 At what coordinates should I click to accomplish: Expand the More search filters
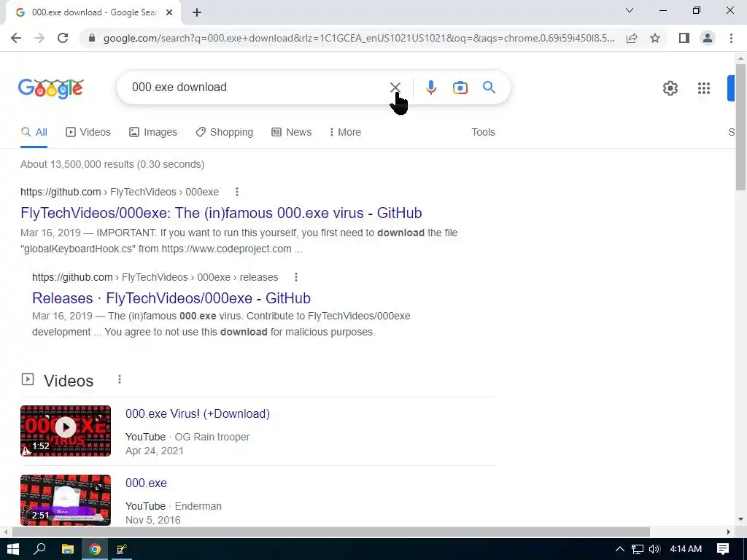pos(345,132)
